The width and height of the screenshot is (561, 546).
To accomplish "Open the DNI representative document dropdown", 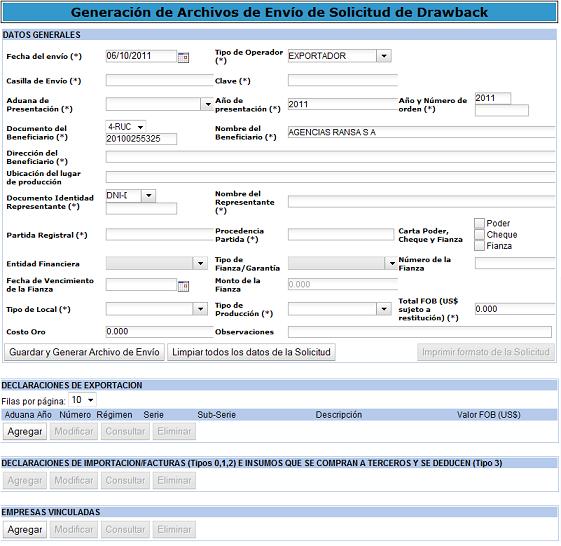I will pyautogui.click(x=148, y=195).
